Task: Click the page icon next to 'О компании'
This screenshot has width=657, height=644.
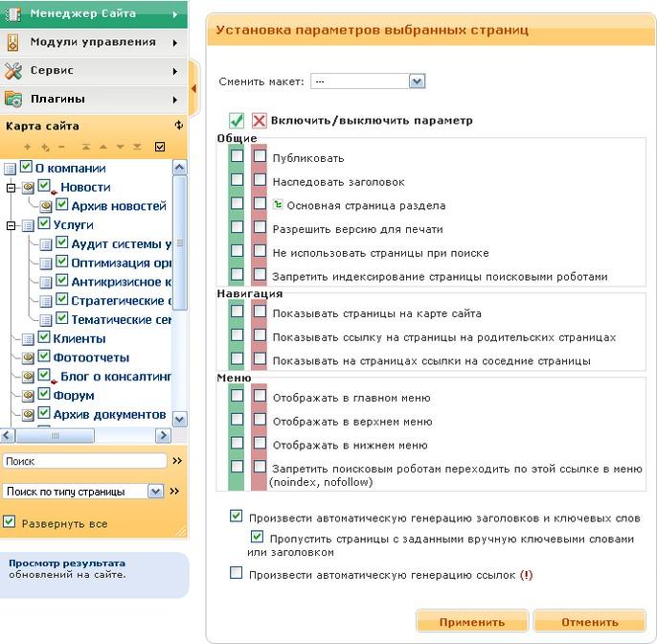Action: [11, 169]
